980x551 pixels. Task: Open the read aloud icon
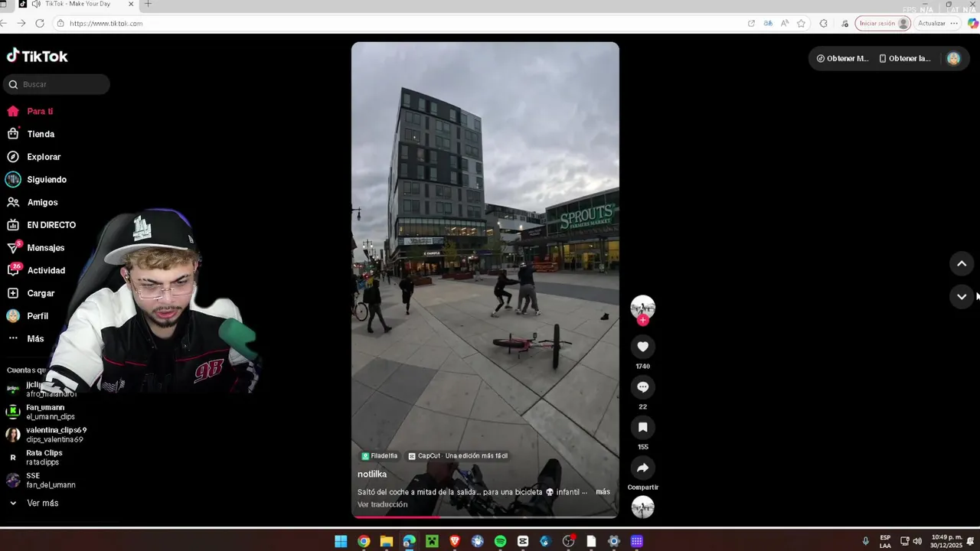(x=785, y=24)
